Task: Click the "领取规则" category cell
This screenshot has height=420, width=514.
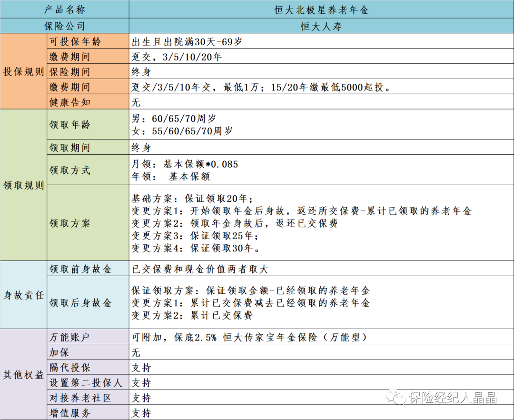Action: pyautogui.click(x=24, y=185)
